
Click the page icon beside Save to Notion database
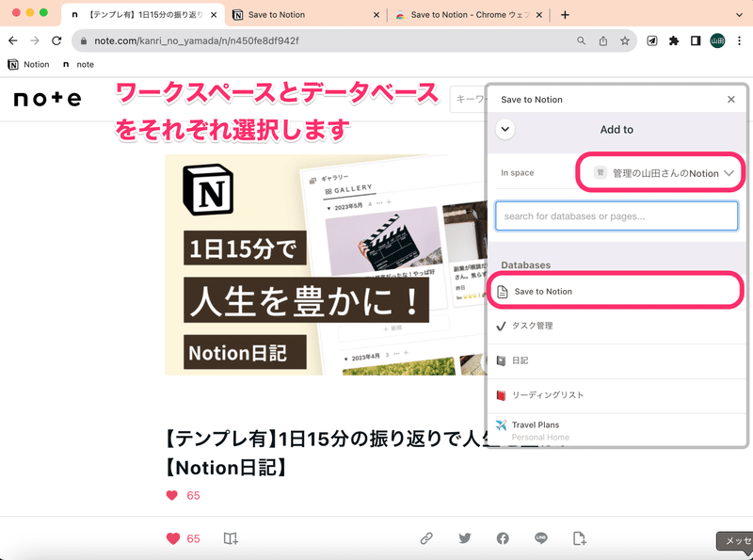pyautogui.click(x=503, y=292)
